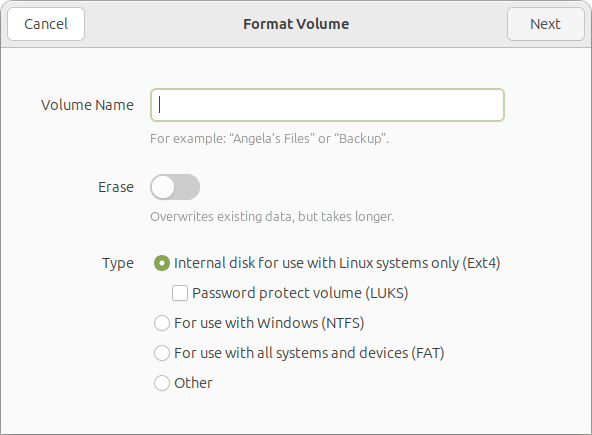Focus the Volume Name text field

pos(327,105)
